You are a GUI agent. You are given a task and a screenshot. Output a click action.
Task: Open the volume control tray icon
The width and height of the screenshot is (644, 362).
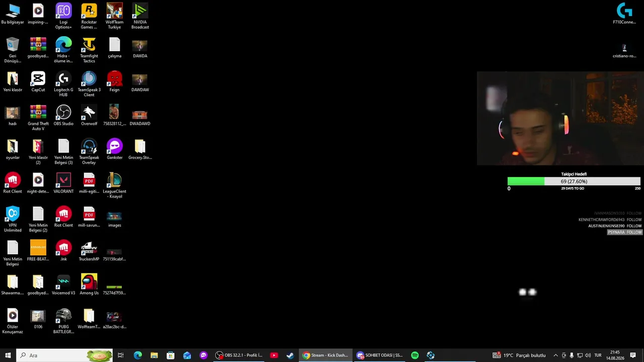[587, 355]
